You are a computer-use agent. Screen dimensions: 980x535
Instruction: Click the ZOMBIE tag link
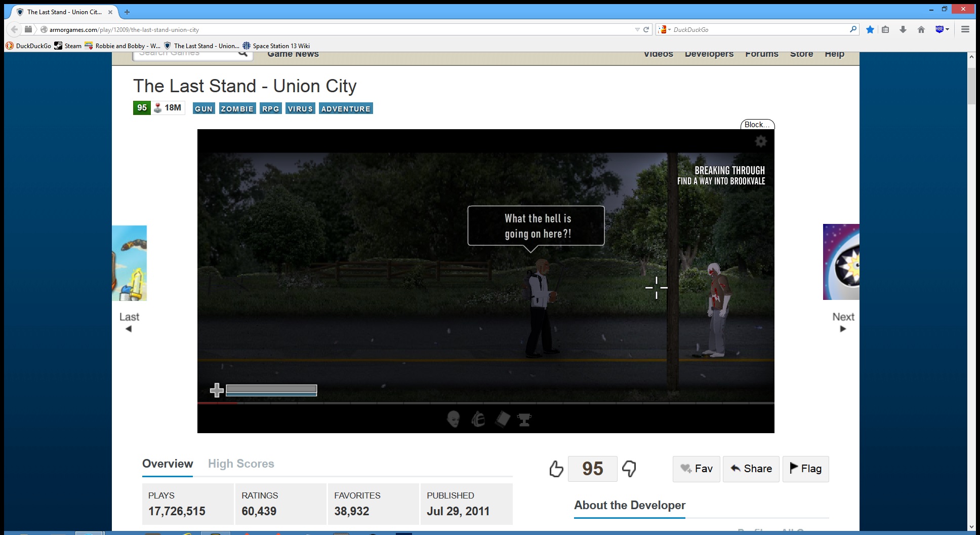pos(237,108)
